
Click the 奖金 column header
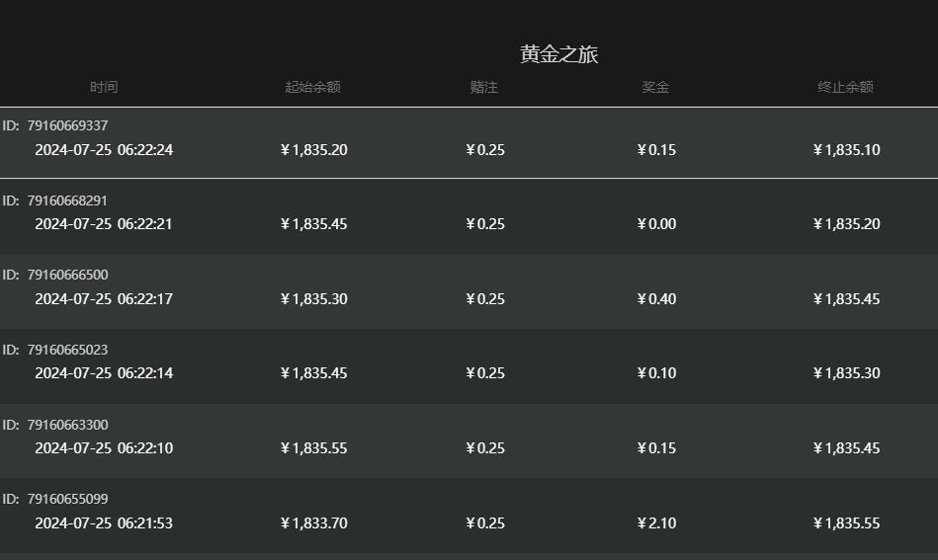[655, 87]
